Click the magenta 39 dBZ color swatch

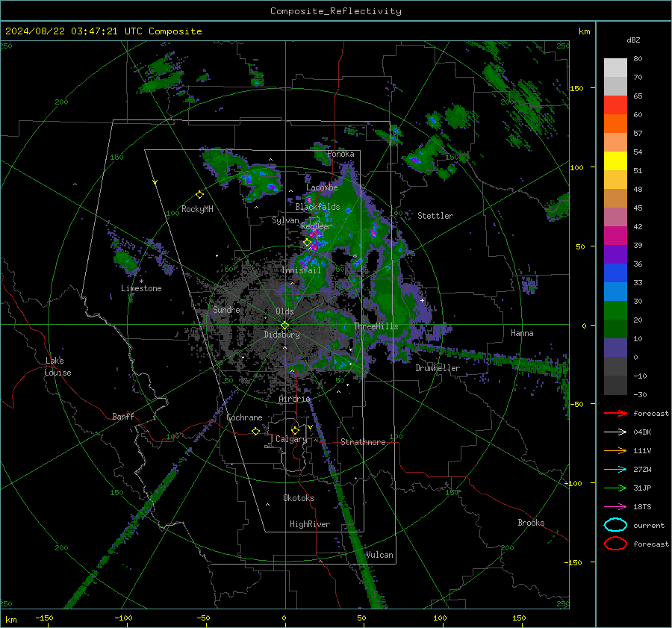(x=615, y=235)
